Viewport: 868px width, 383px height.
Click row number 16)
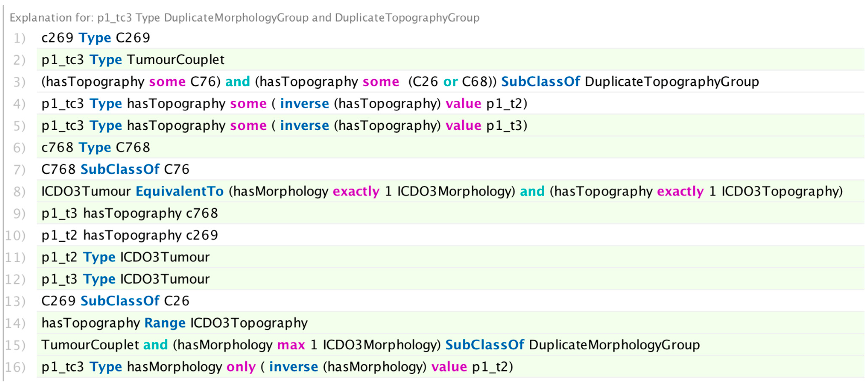point(15,367)
